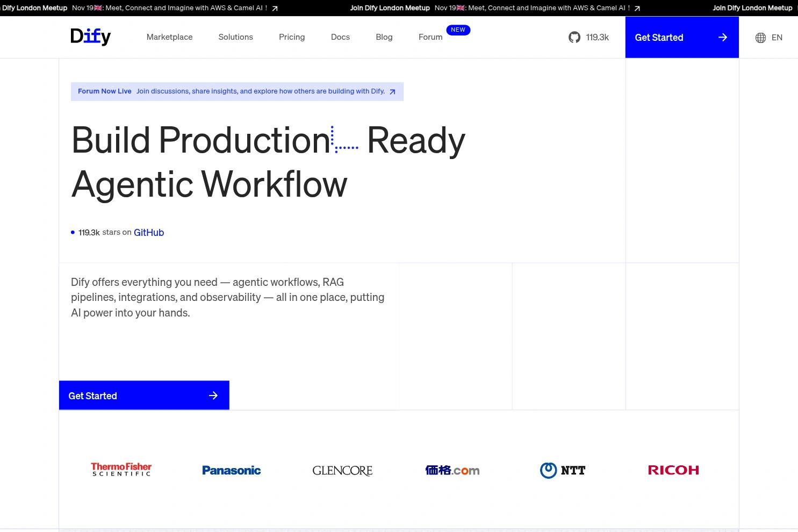Image resolution: width=798 pixels, height=532 pixels.
Task: Click the Ricoh logo
Action: (673, 470)
